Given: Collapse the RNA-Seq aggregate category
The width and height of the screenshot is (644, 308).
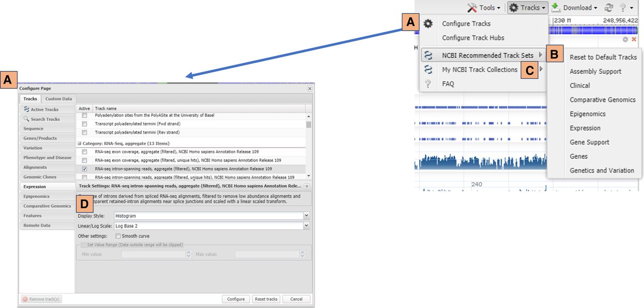Looking at the screenshot, I should [x=79, y=143].
